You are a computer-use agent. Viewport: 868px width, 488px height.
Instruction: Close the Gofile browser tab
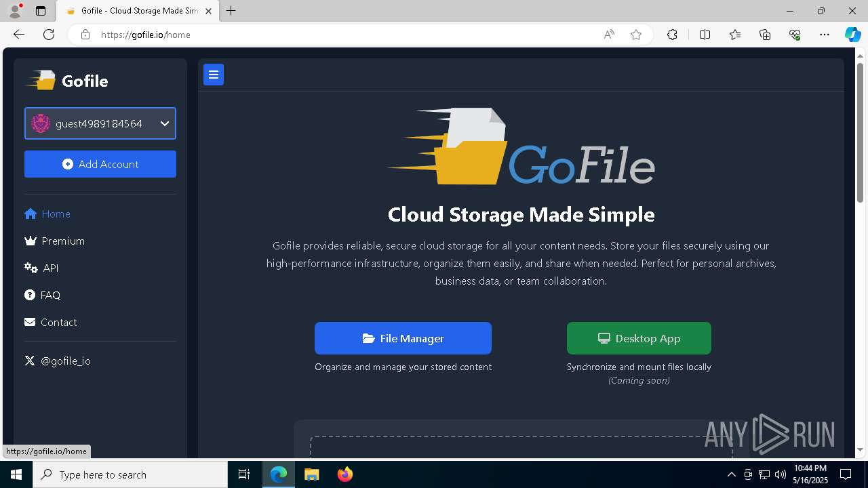point(209,11)
